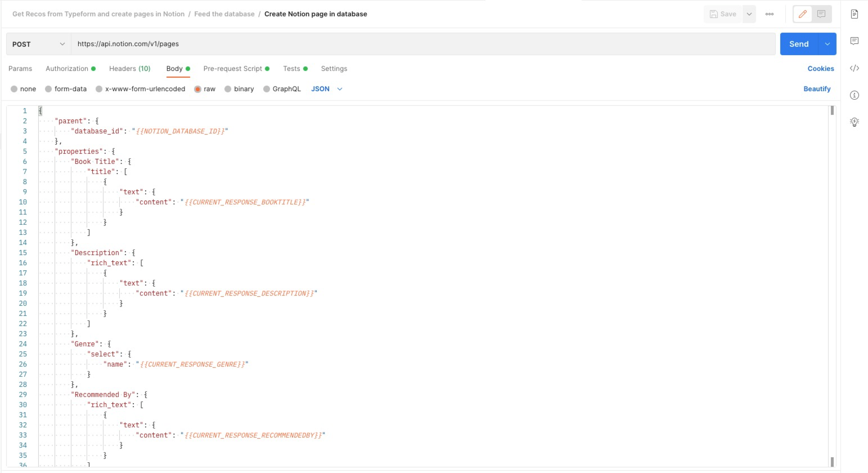Open the lightbulb related requests icon
The height and width of the screenshot is (473, 868).
click(x=854, y=122)
